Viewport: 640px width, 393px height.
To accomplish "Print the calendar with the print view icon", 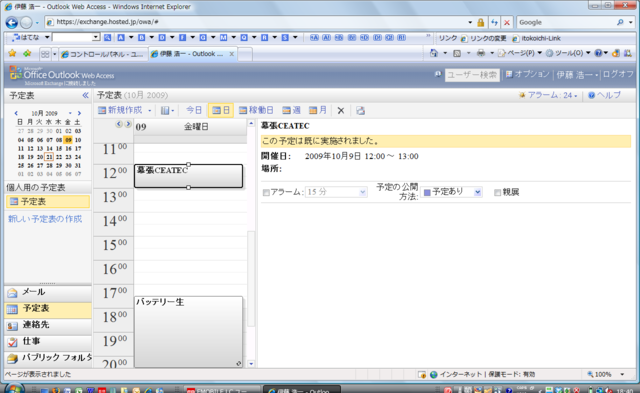I will coord(360,111).
